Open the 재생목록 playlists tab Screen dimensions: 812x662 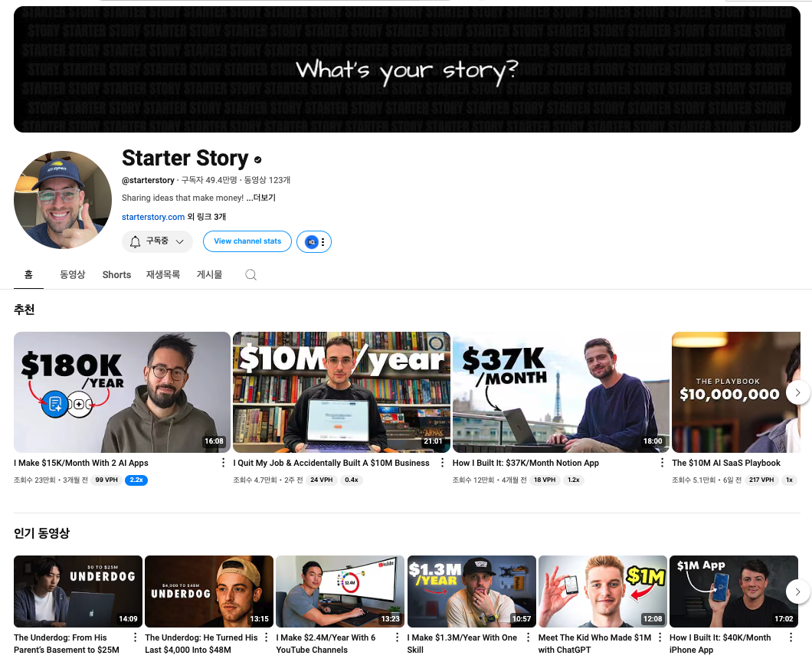click(162, 274)
